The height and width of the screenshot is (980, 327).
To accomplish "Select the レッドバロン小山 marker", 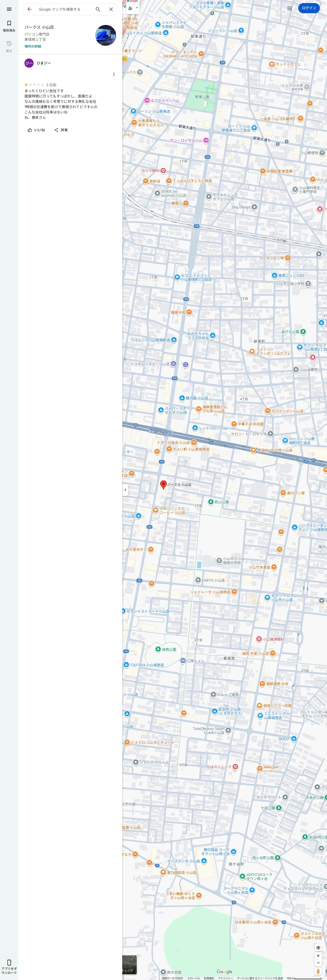I will click(x=195, y=428).
